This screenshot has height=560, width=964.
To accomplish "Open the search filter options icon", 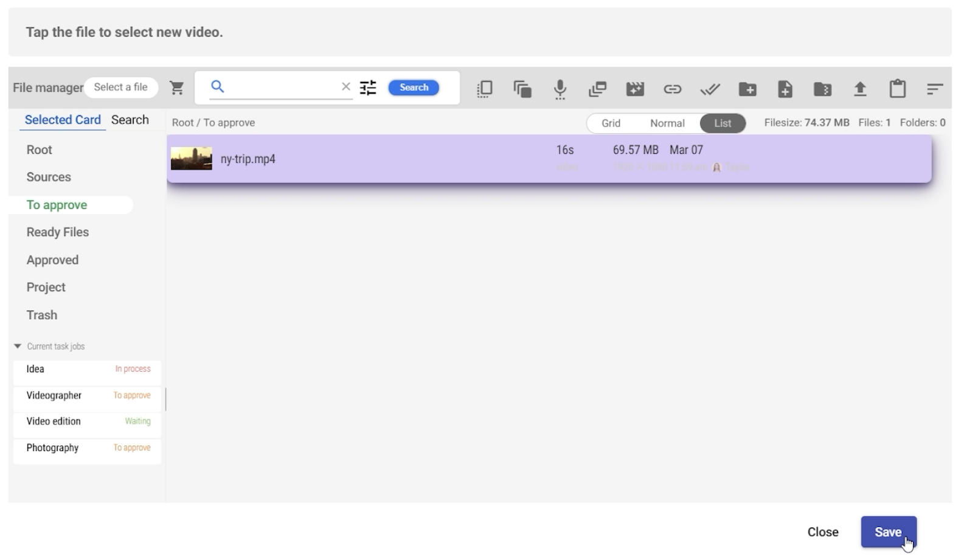I will (368, 88).
